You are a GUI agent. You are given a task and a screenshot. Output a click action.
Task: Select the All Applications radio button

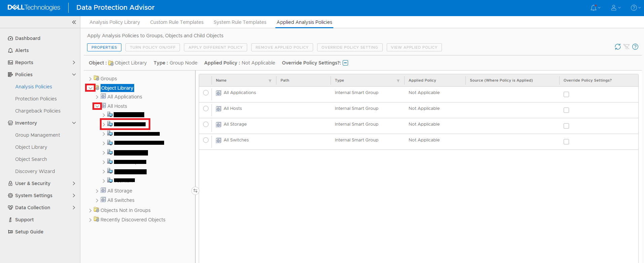pos(206,93)
